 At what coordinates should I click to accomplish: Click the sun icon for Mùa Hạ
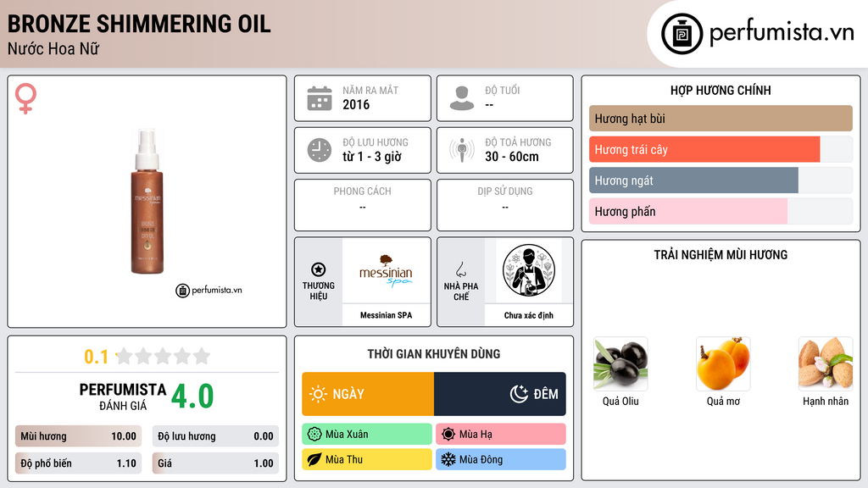tap(448, 435)
